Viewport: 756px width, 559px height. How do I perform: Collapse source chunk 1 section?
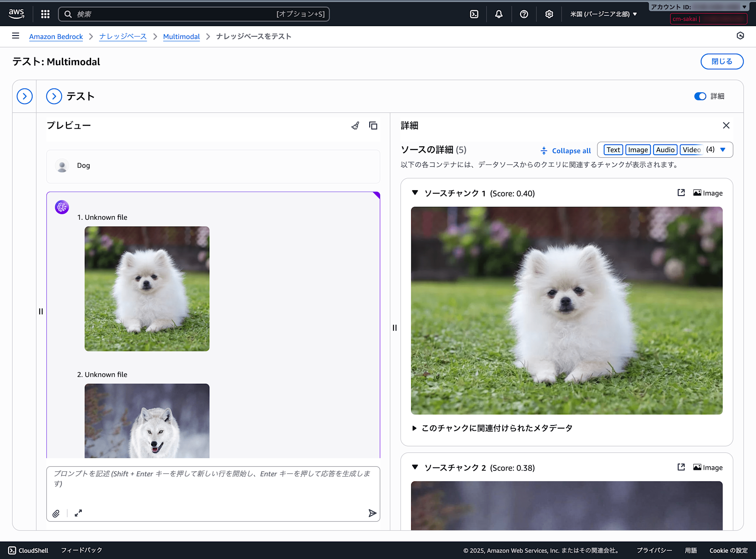click(415, 193)
